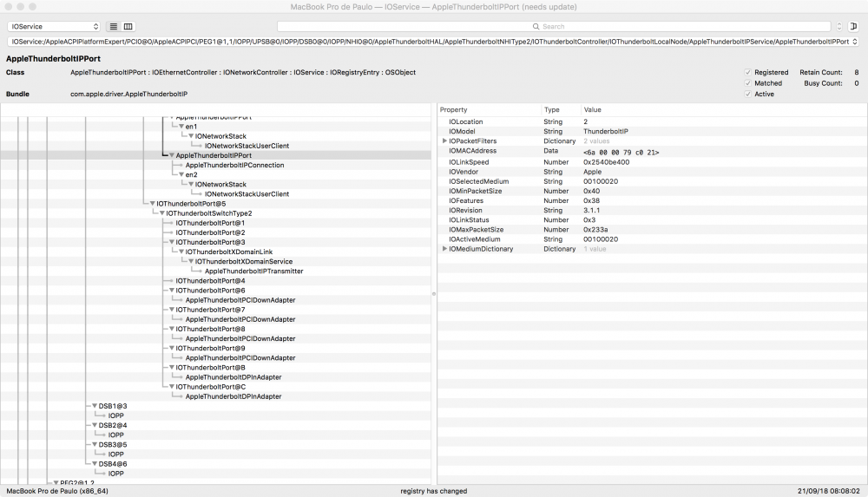Expand the IOMediumDictionary row
Viewport: 868px width, 497px height.
[x=444, y=249]
